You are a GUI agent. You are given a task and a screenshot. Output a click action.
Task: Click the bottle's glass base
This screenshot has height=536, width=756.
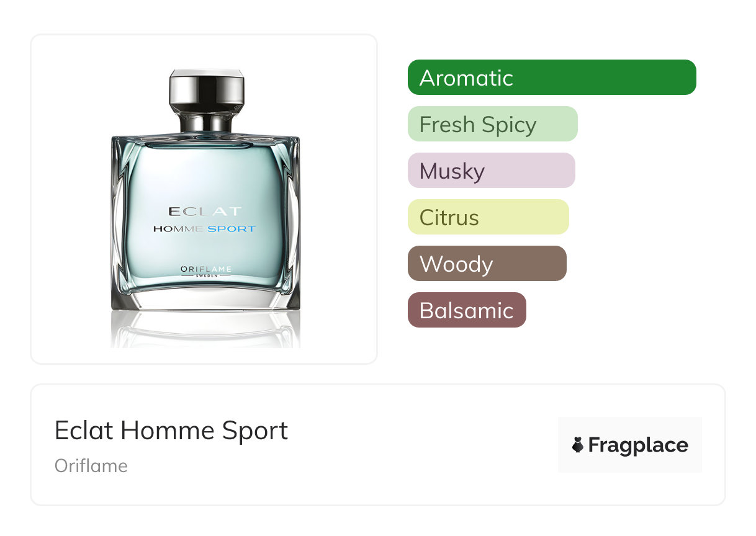(x=205, y=299)
